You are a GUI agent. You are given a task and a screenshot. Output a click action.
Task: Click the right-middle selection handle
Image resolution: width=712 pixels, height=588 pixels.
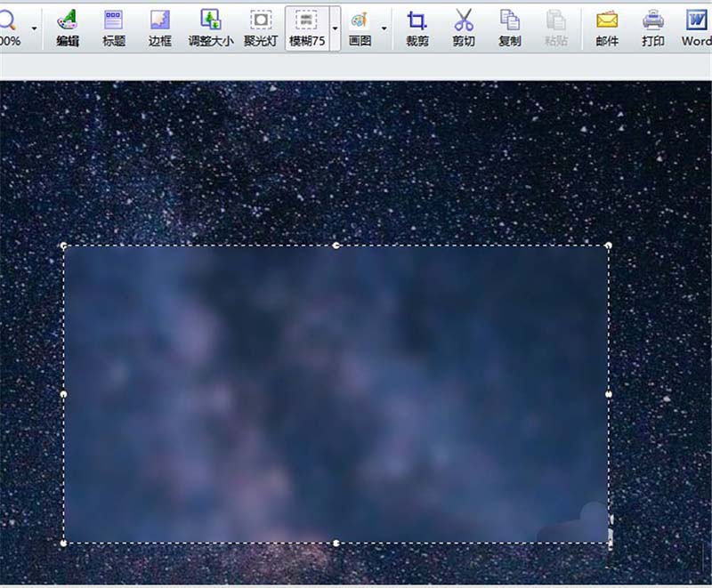609,394
